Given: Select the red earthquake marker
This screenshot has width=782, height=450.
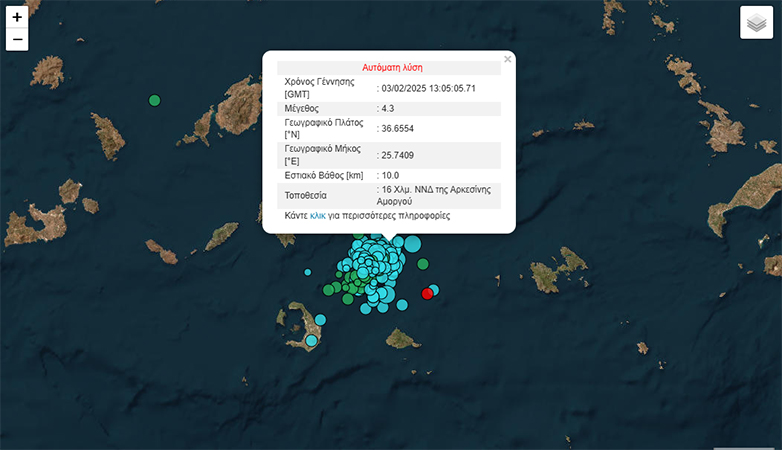Looking at the screenshot, I should pyautogui.click(x=427, y=293).
